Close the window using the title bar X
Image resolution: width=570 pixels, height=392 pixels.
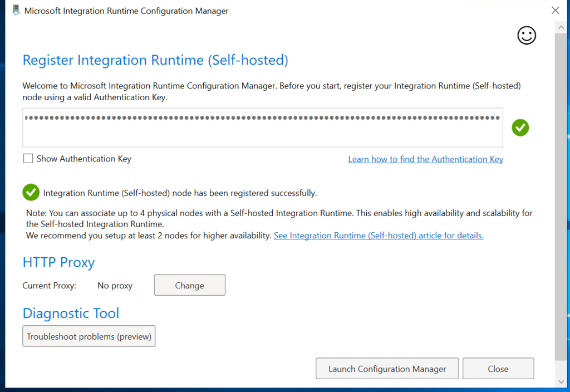click(554, 11)
